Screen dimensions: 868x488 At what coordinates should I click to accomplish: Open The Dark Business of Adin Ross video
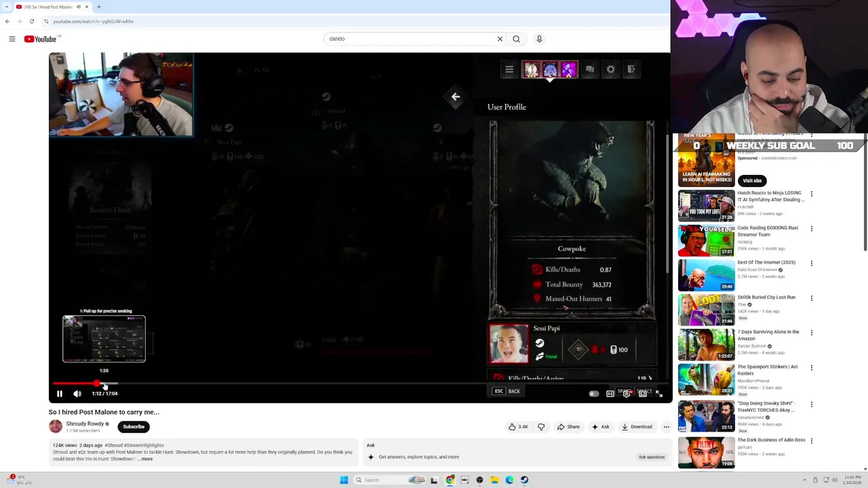point(706,453)
